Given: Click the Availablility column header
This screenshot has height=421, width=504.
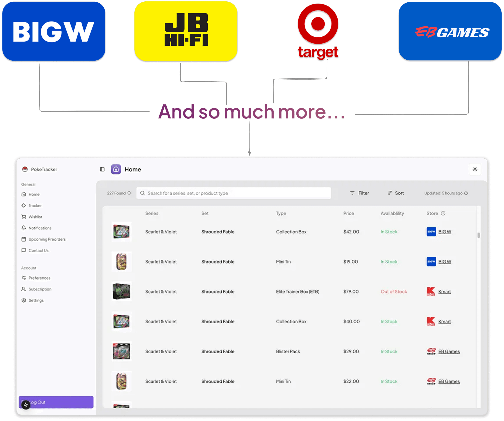Looking at the screenshot, I should (392, 213).
